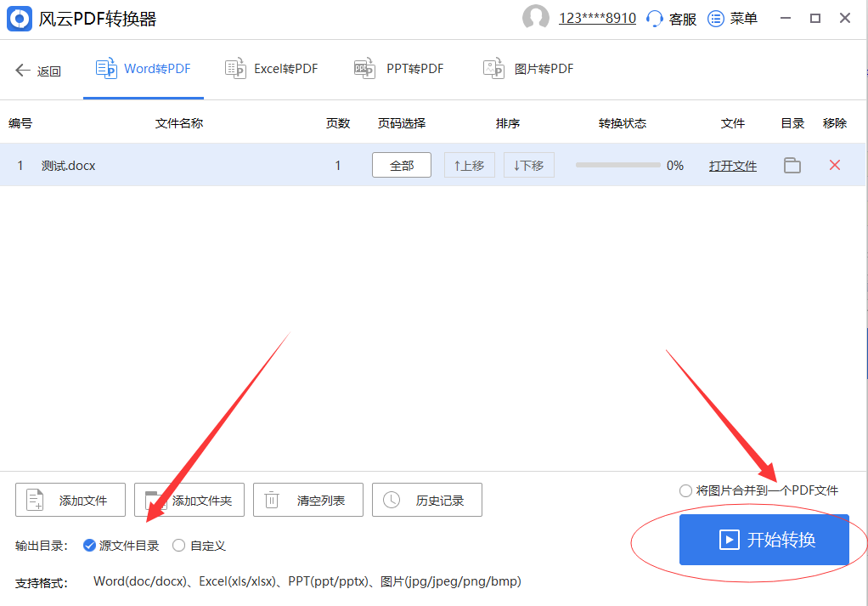Open 历史记录 via the clock icon
The width and height of the screenshot is (868, 606).
coord(392,500)
